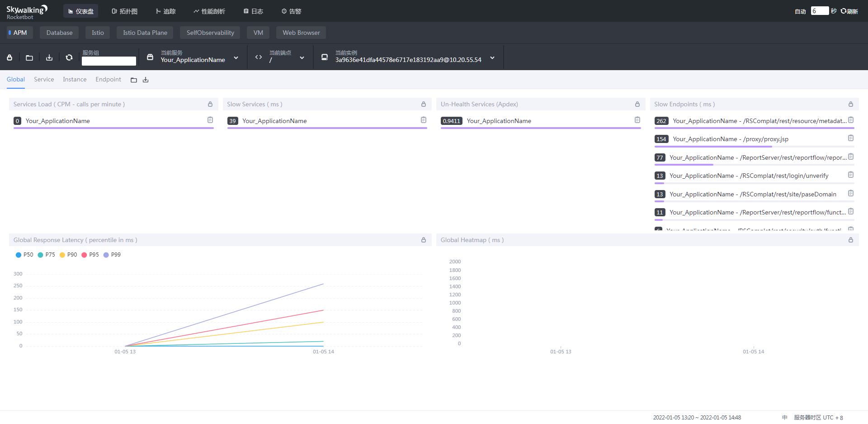Click download icon beside Endpoint tab
This screenshot has width=868, height=424.
point(146,80)
